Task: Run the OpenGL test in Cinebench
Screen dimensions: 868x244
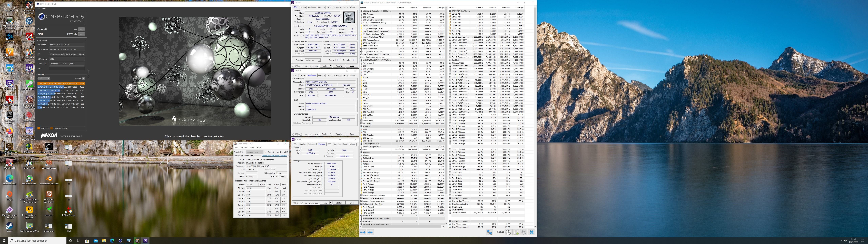Action: (x=81, y=29)
